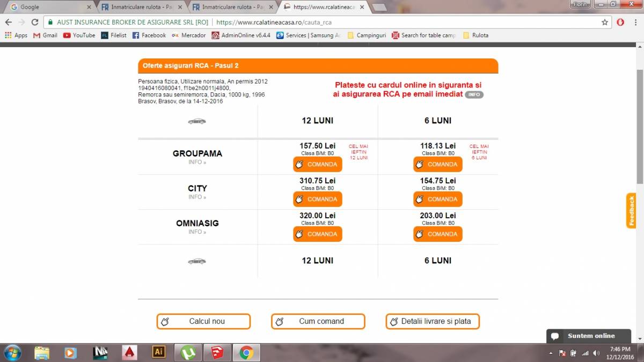Open the Suntem online chat widget
The image size is (644, 362).
click(588, 336)
